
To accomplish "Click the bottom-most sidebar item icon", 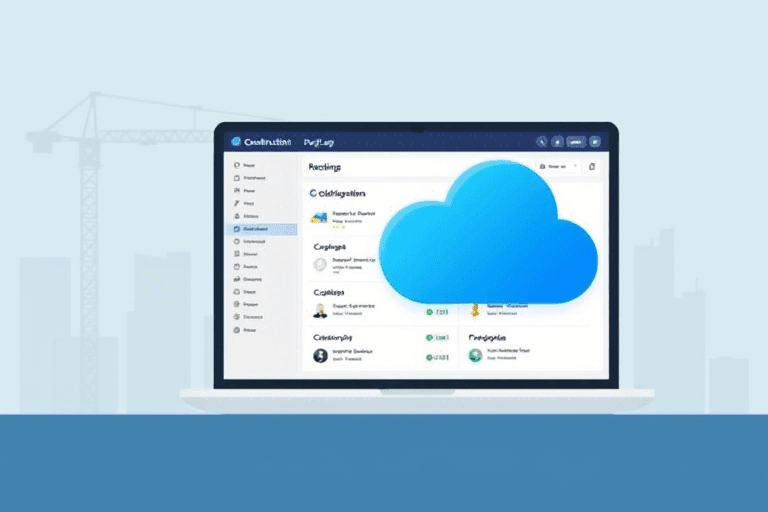I will pos(236,329).
